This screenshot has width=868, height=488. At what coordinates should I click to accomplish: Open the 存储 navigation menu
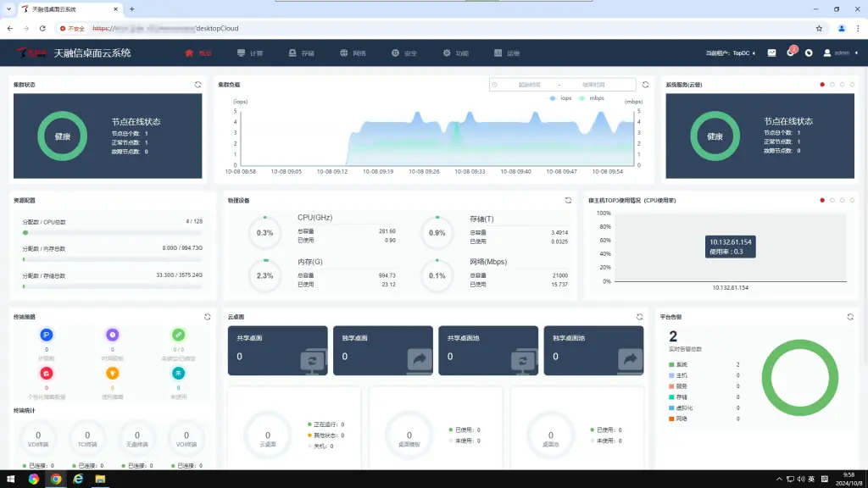301,53
